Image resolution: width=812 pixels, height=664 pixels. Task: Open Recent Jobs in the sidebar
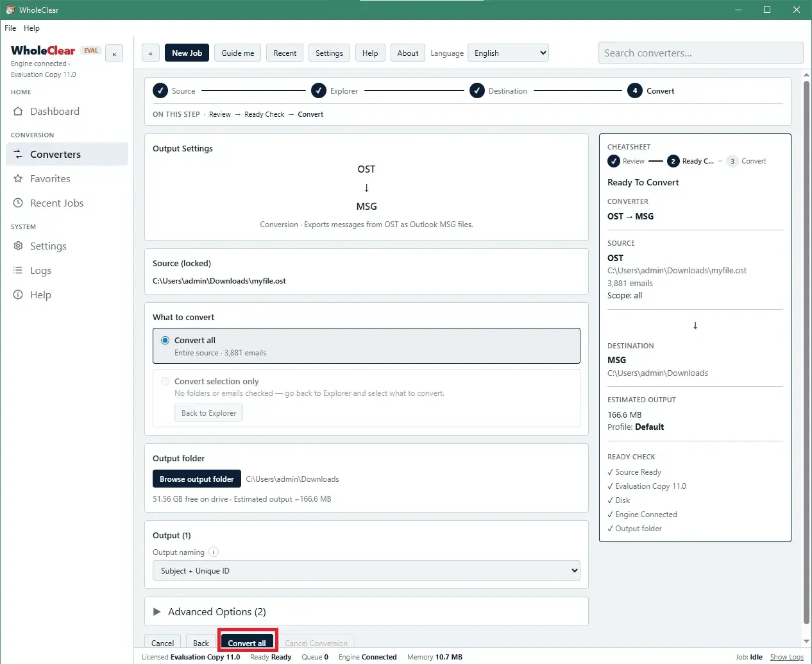(67, 203)
